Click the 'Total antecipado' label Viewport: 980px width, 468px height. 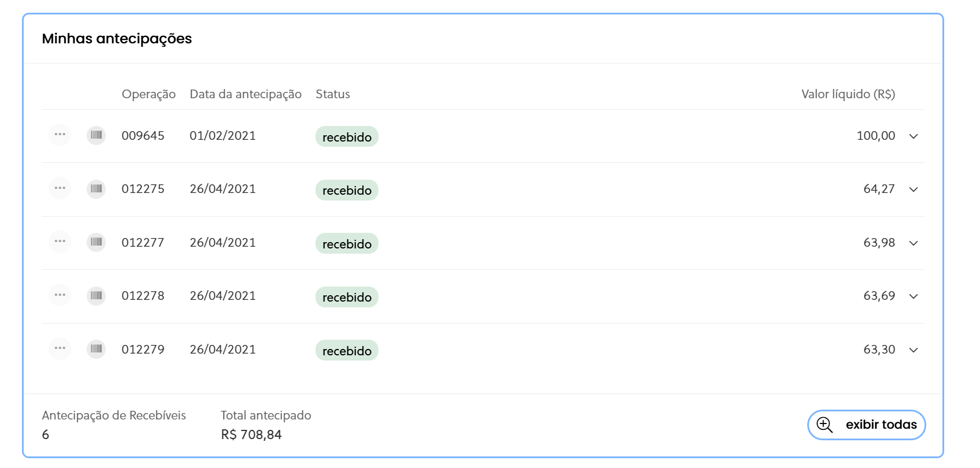pos(266,415)
